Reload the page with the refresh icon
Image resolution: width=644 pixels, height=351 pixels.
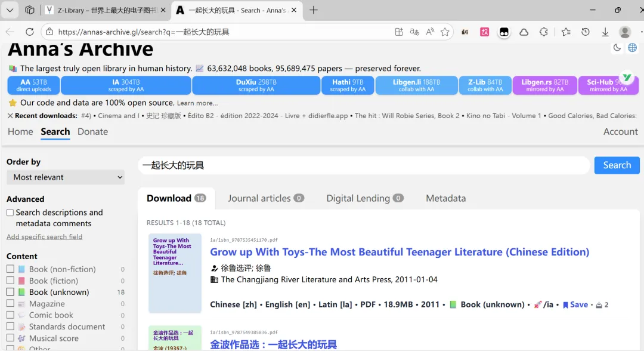pos(30,32)
